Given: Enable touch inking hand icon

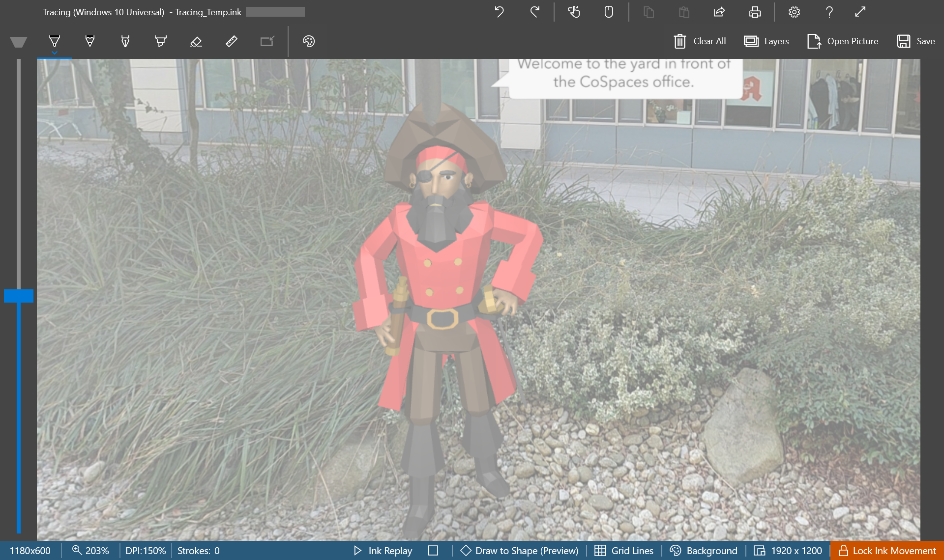Looking at the screenshot, I should pos(574,12).
